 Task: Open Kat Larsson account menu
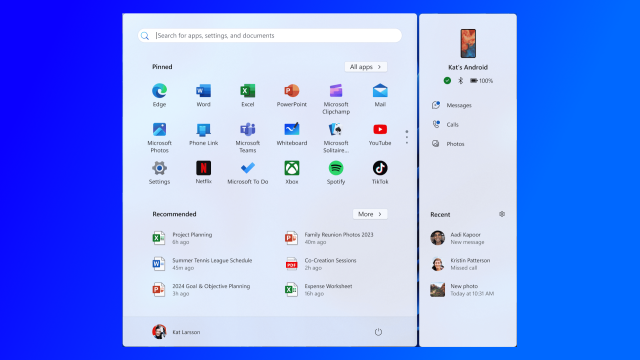point(176,332)
